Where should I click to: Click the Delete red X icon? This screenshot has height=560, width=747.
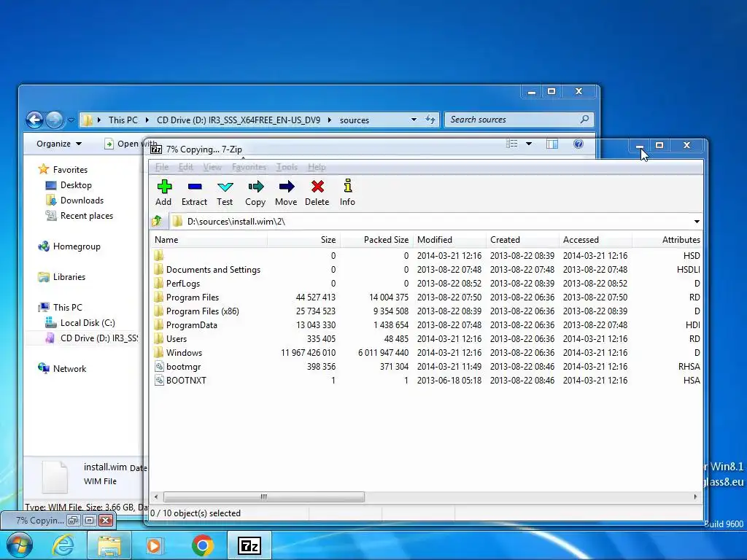(x=317, y=186)
